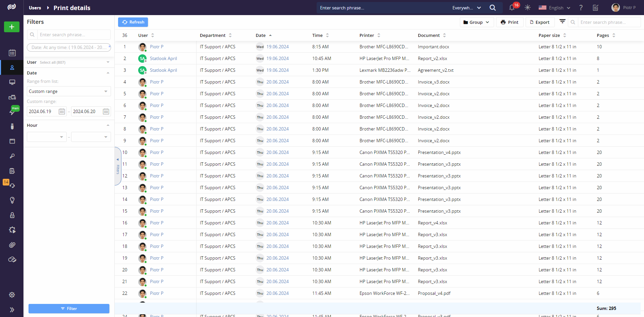
Task: Click the sidebar settings gear icon
Action: click(x=12, y=295)
